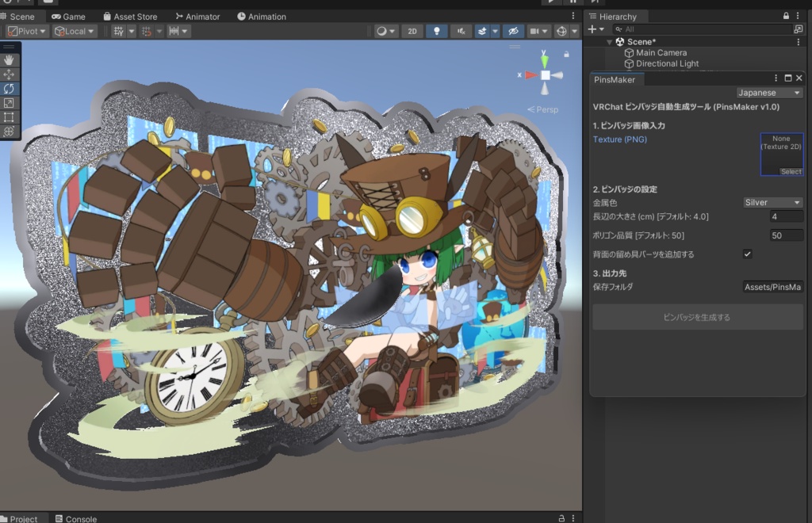This screenshot has width=812, height=523.
Task: Select the Scale tool
Action: [10, 103]
